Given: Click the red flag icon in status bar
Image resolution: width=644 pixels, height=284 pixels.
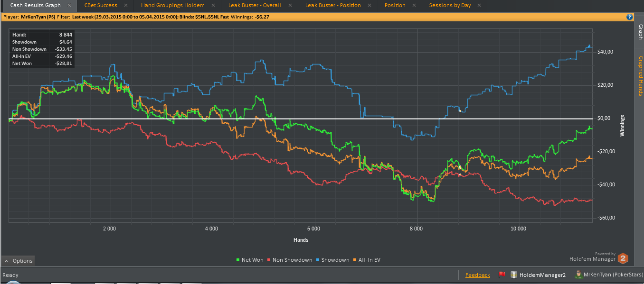Looking at the screenshot, I should point(502,275).
